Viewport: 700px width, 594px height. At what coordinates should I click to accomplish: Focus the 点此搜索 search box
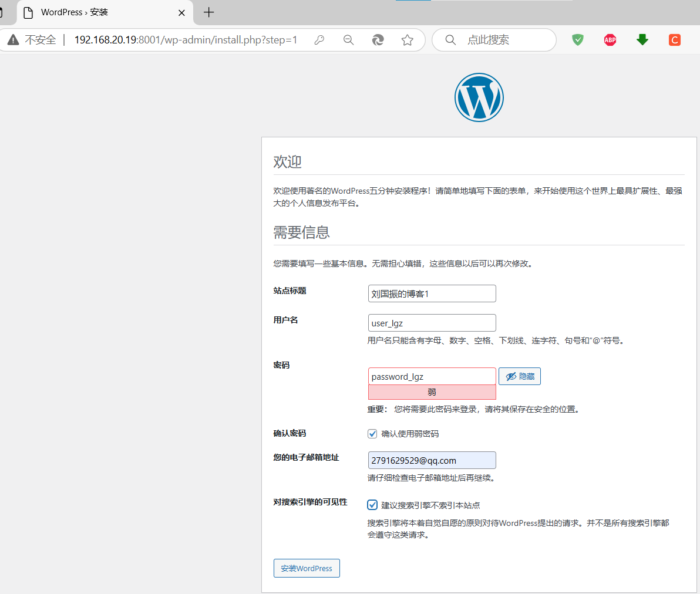click(494, 40)
